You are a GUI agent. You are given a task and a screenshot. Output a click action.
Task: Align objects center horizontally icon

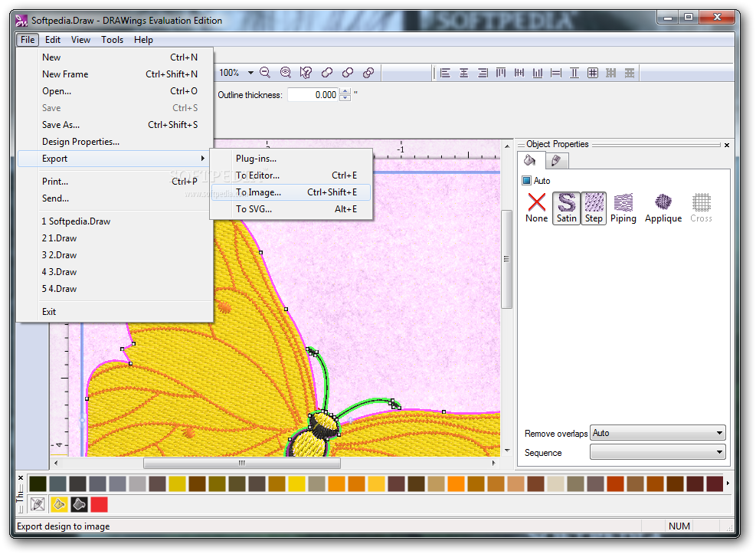click(464, 73)
